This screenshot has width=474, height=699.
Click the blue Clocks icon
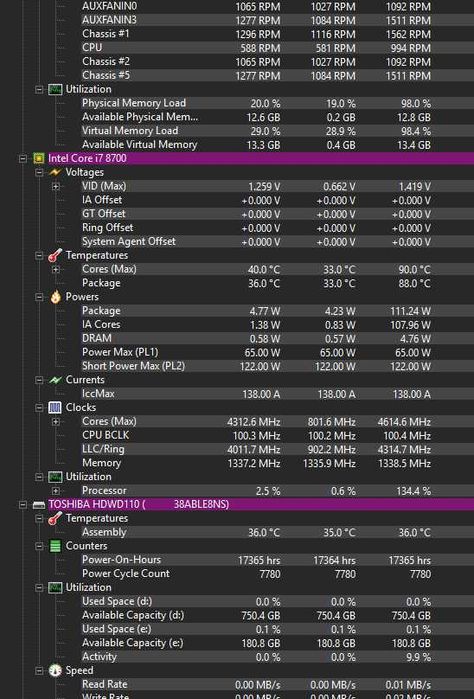tap(55, 407)
